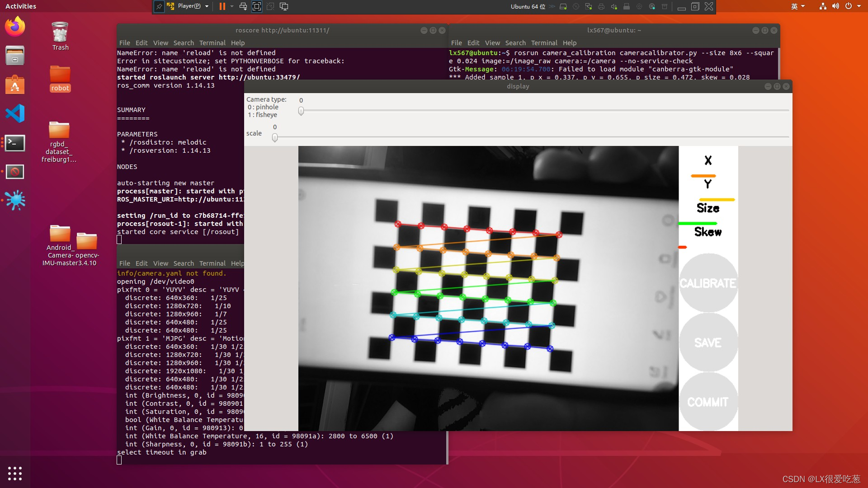This screenshot has width=868, height=488.
Task: Click the Terminal icon in the dock
Action: [15, 143]
